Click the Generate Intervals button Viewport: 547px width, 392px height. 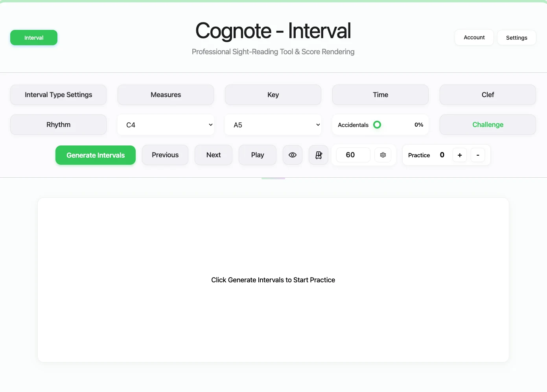pyautogui.click(x=96, y=155)
